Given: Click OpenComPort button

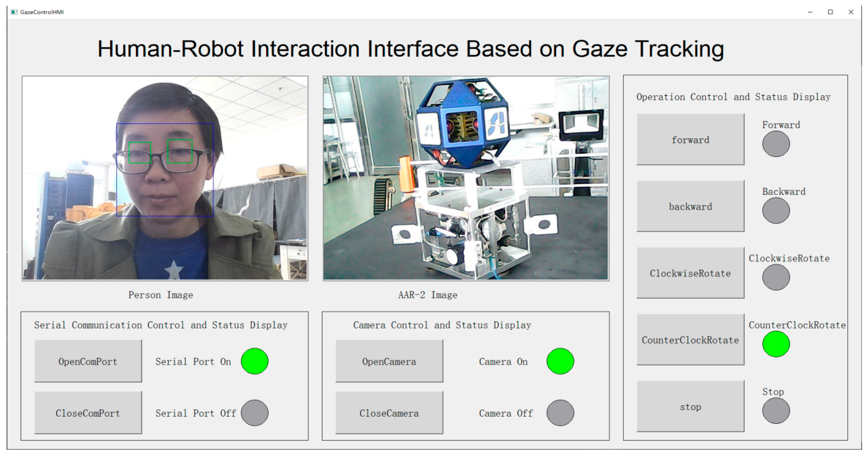Looking at the screenshot, I should tap(88, 361).
